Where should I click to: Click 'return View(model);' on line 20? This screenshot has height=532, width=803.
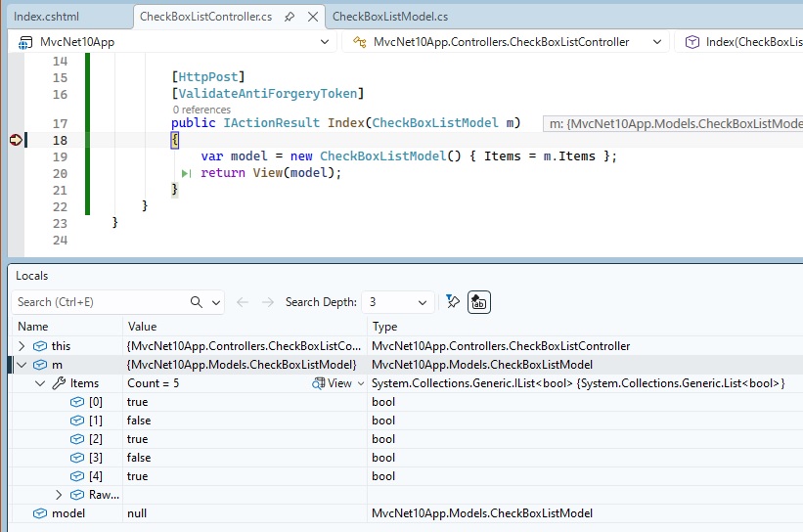271,172
